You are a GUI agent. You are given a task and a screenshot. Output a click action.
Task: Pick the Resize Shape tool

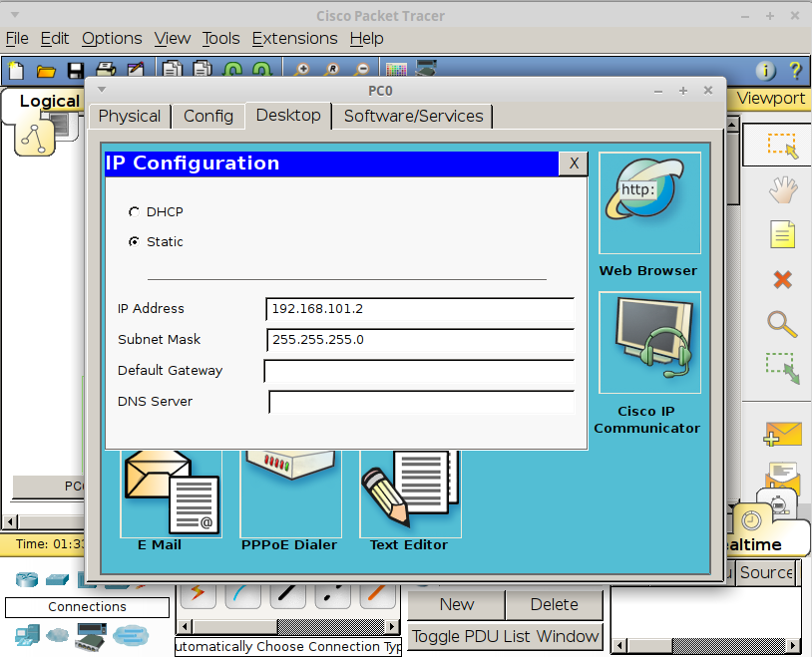point(782,368)
